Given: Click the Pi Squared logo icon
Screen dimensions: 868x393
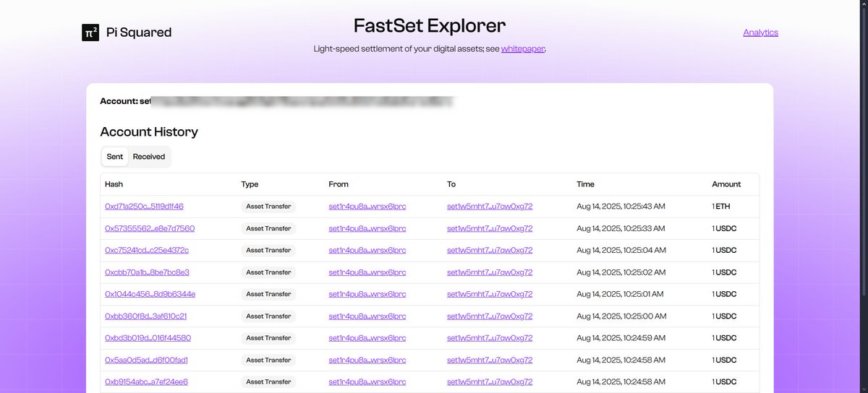Looking at the screenshot, I should tap(90, 33).
